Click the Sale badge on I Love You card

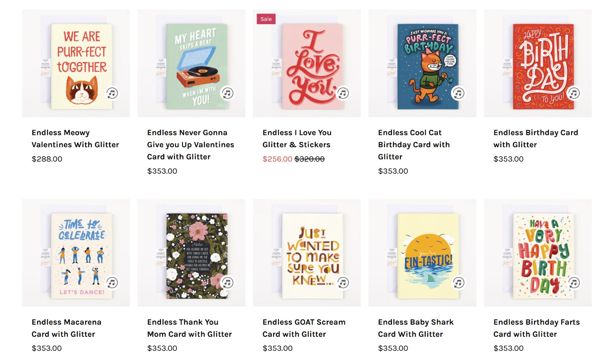(x=266, y=19)
